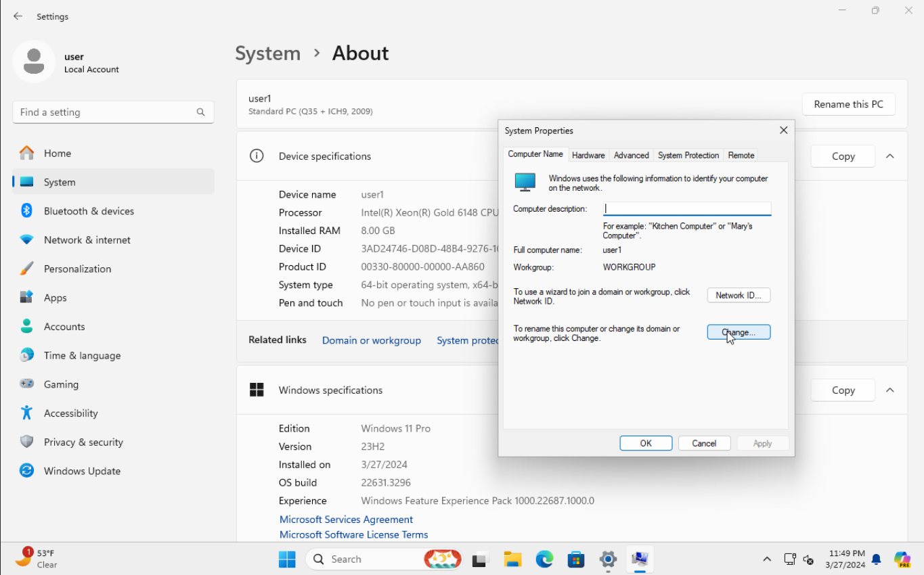
Task: Go back with the Settings back arrow
Action: pos(18,16)
